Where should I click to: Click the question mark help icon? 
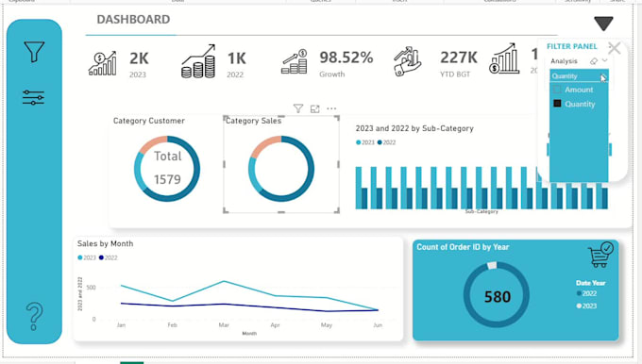click(x=34, y=316)
